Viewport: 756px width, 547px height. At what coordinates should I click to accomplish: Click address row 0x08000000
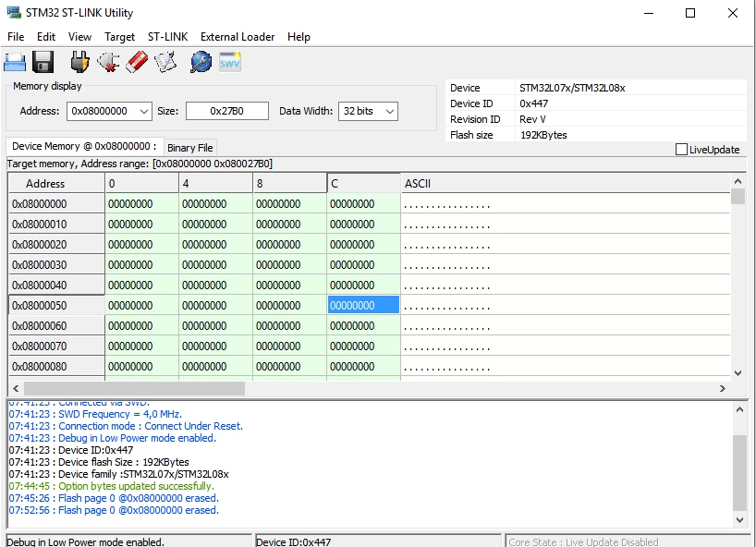click(56, 204)
